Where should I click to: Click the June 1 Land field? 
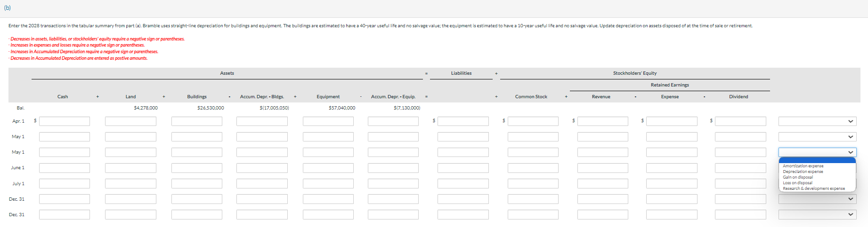coord(130,168)
